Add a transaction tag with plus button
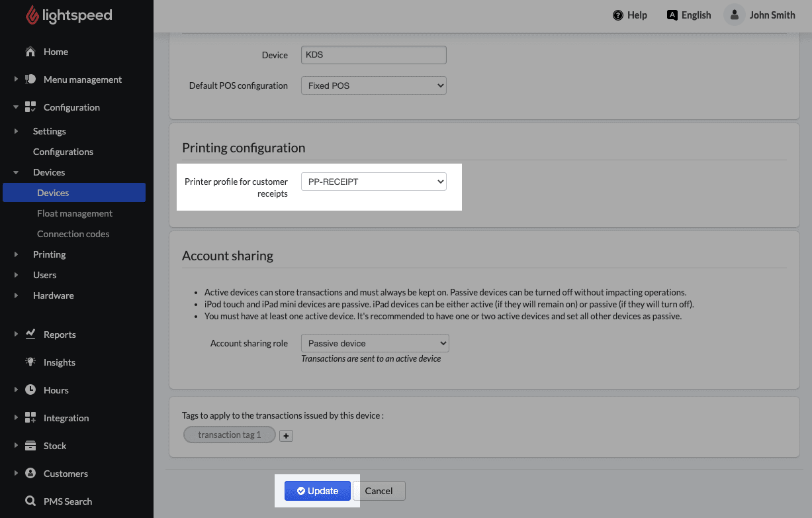 (286, 435)
